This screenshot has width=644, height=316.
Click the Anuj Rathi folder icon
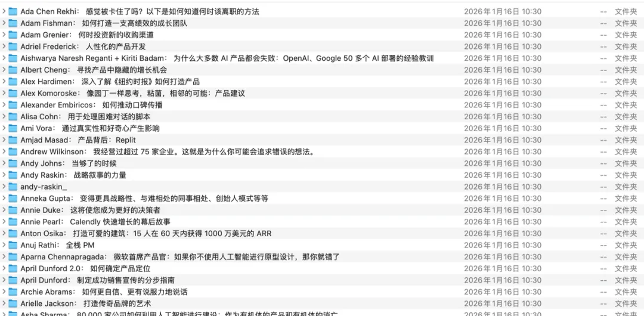tap(13, 245)
